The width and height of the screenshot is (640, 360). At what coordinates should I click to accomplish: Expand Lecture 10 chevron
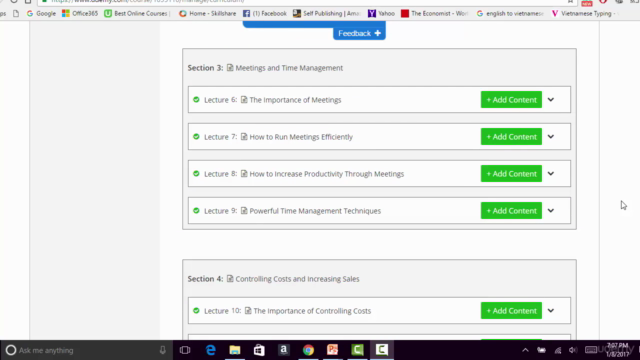(551, 311)
